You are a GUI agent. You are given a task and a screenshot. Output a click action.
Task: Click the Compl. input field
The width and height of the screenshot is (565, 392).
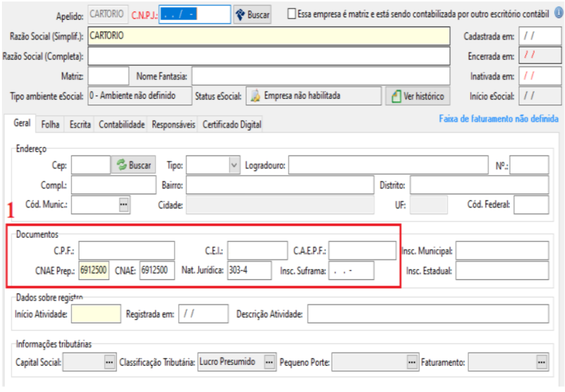pos(114,185)
